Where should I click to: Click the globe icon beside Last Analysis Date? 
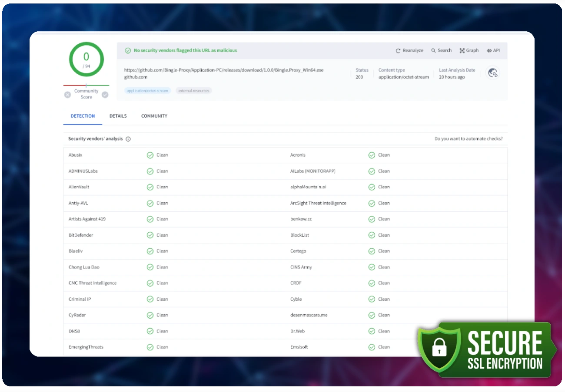pyautogui.click(x=492, y=73)
